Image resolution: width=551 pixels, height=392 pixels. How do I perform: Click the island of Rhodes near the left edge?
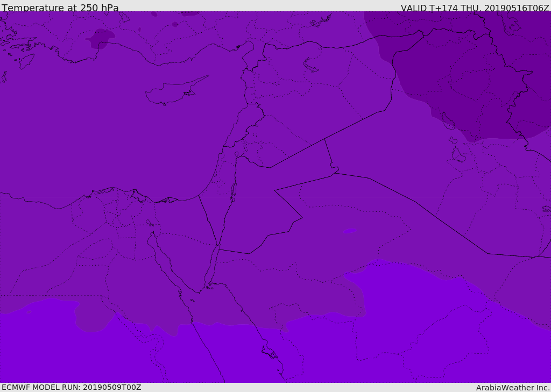click(x=26, y=61)
